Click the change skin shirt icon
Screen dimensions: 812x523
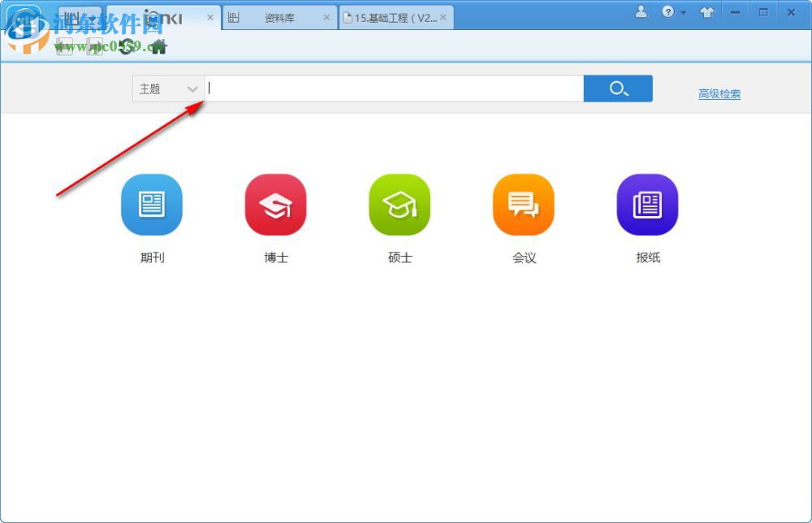coord(707,12)
